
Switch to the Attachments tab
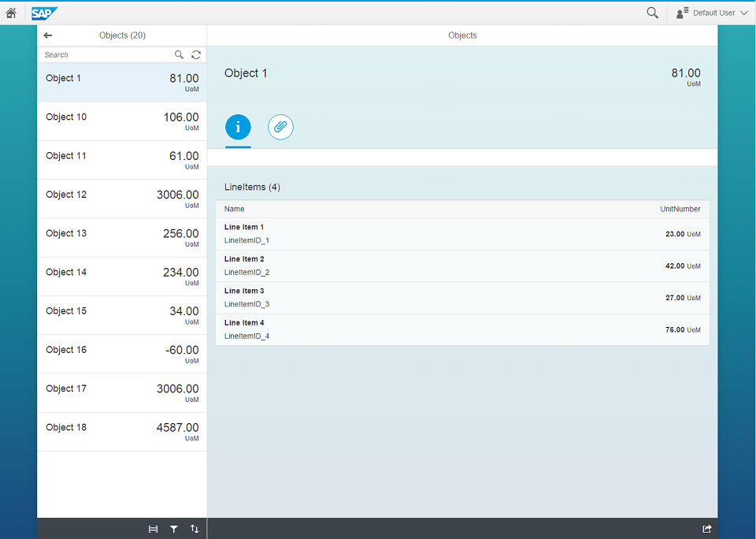[x=280, y=127]
